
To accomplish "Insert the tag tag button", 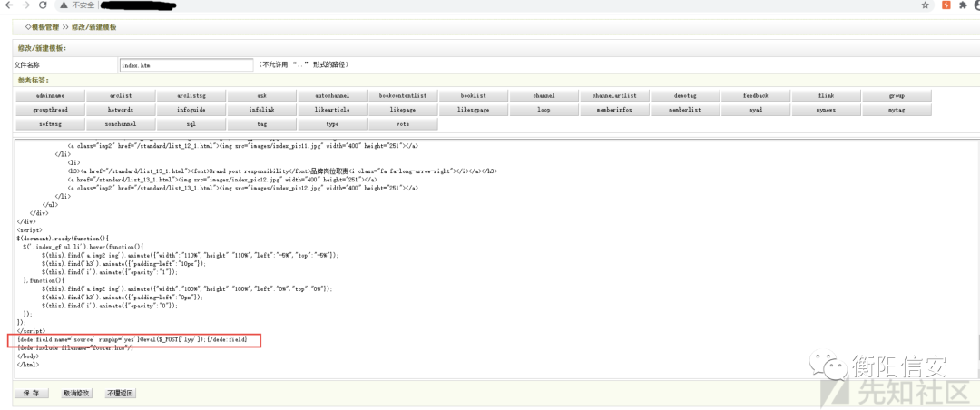I will 262,123.
